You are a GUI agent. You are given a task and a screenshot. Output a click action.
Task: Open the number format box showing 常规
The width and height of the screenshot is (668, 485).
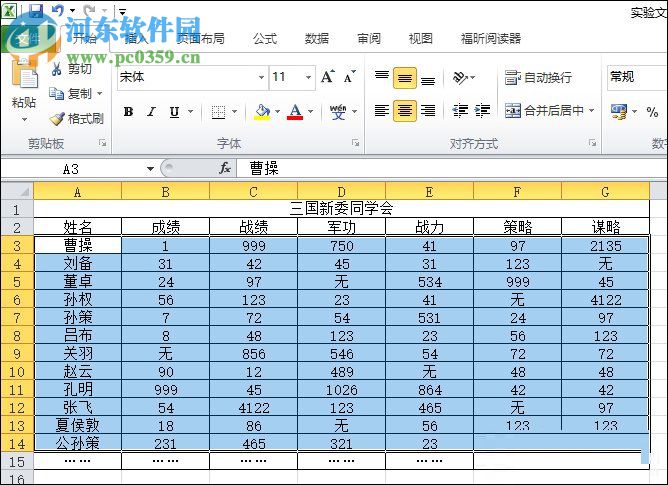[637, 78]
